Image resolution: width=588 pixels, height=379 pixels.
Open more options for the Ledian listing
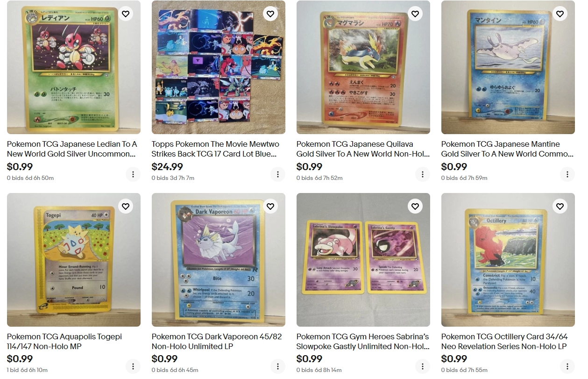click(133, 174)
